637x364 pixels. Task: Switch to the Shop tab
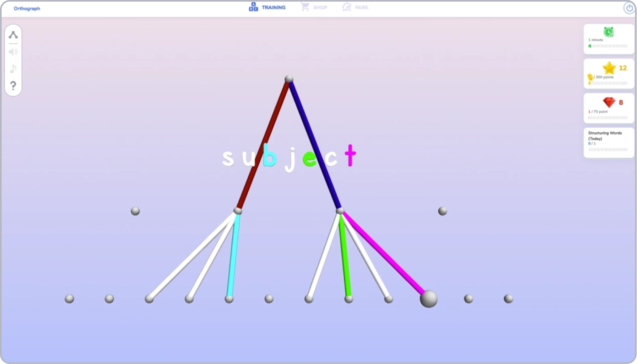[x=314, y=7]
